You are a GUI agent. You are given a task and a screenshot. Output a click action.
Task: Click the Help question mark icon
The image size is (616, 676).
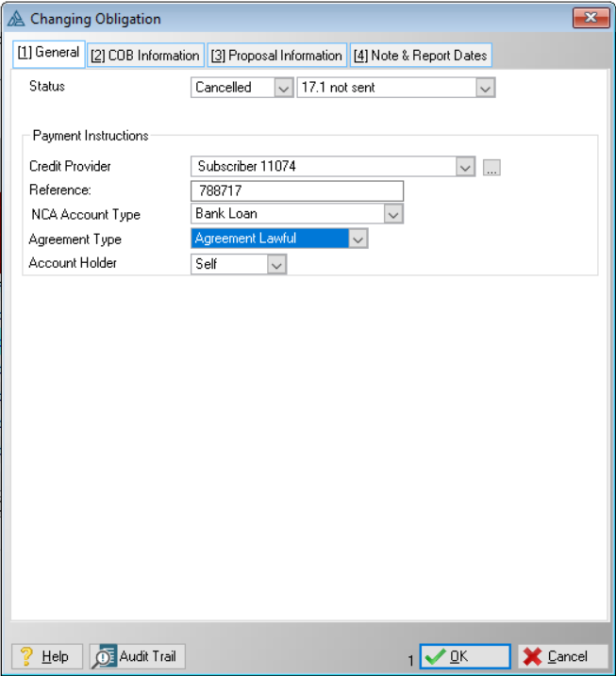27,656
